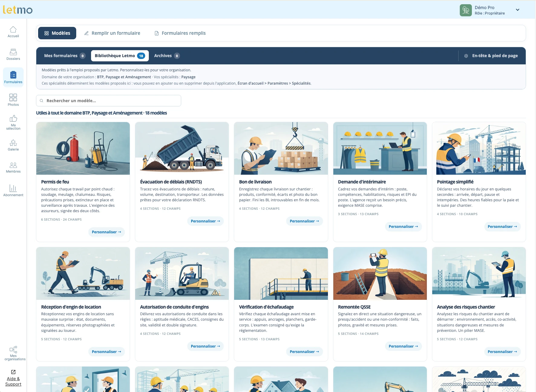Personnaliser the Bon de livraison template
The width and height of the screenshot is (536, 392).
pyautogui.click(x=304, y=221)
